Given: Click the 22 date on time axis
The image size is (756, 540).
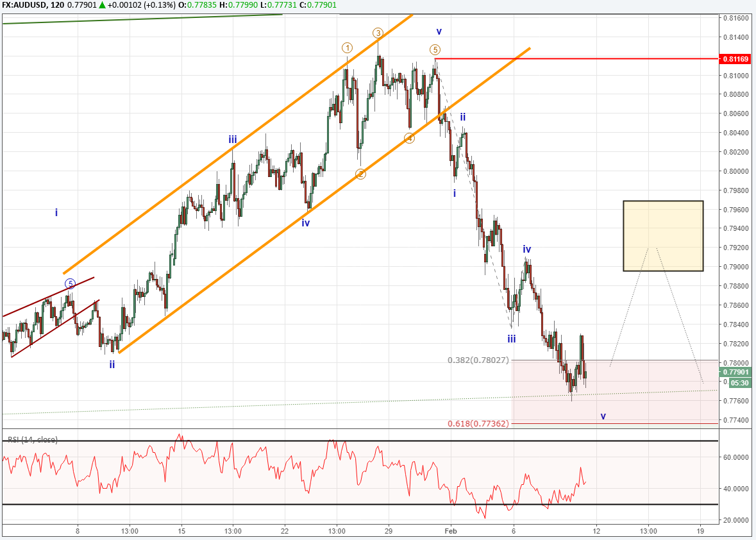Looking at the screenshot, I should coord(285,531).
